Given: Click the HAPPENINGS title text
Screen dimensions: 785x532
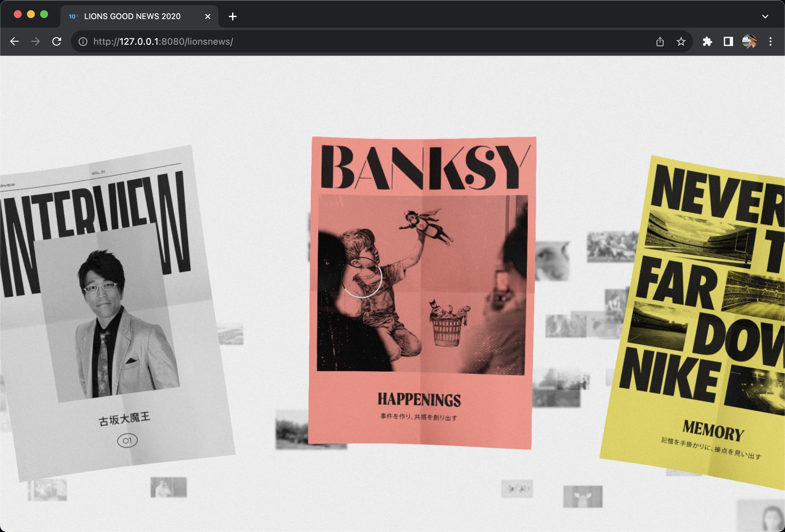Looking at the screenshot, I should click(419, 399).
